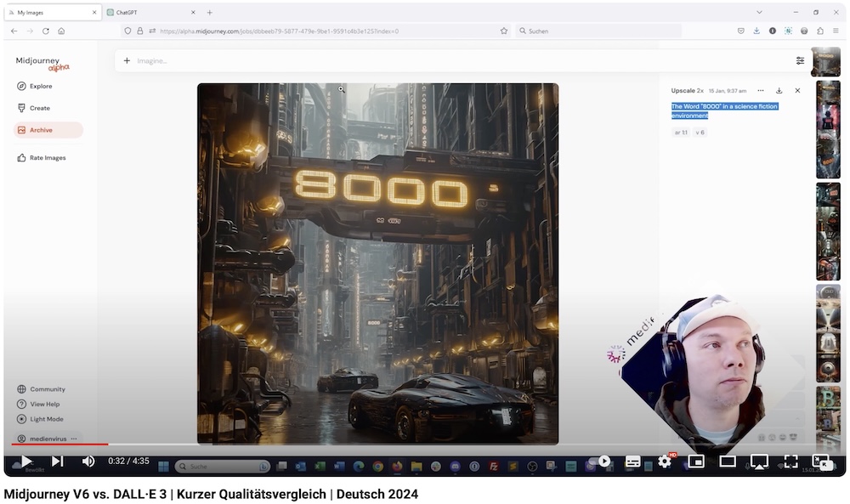Click the Imagine prompt input field
Screen dimensions: 850x504
pyautogui.click(x=461, y=60)
